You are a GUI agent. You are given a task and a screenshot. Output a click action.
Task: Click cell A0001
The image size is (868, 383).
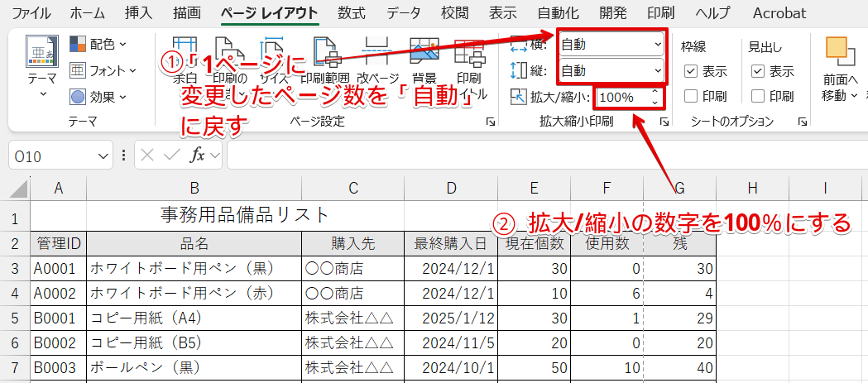tap(58, 269)
